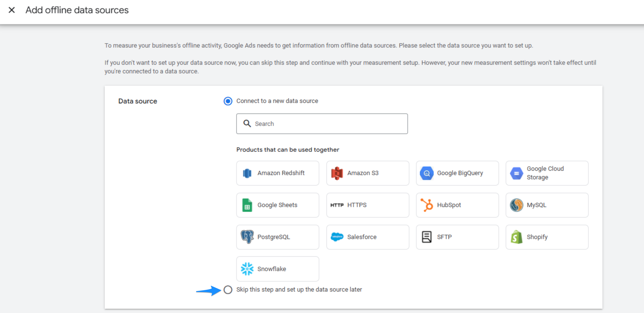Choose the PostgreSQL elephant icon
This screenshot has width=644, height=313.
[247, 237]
